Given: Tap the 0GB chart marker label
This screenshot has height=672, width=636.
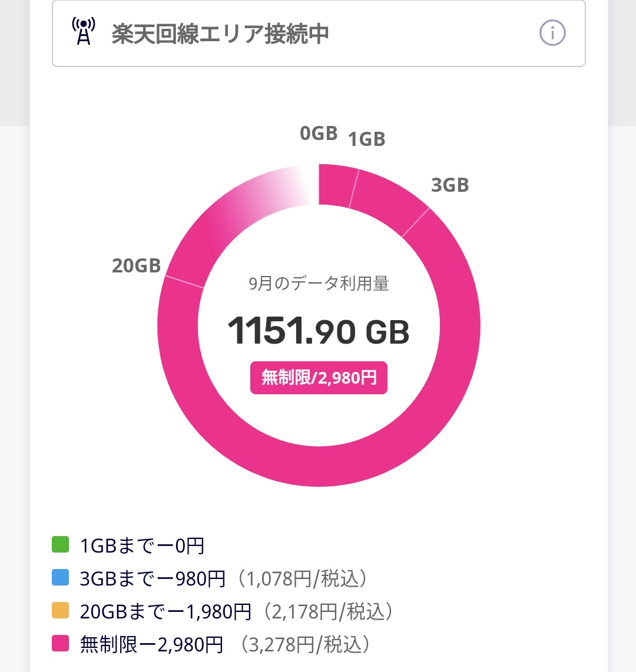Looking at the screenshot, I should click(x=319, y=134).
